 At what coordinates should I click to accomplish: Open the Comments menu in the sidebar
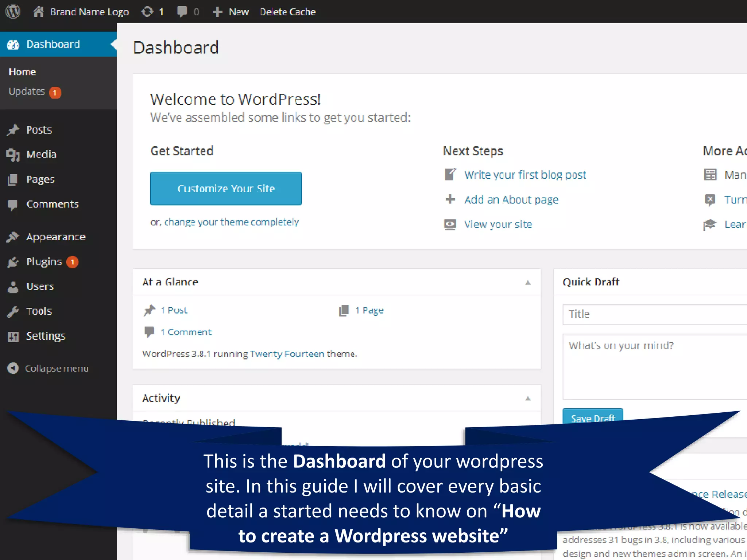tap(53, 204)
